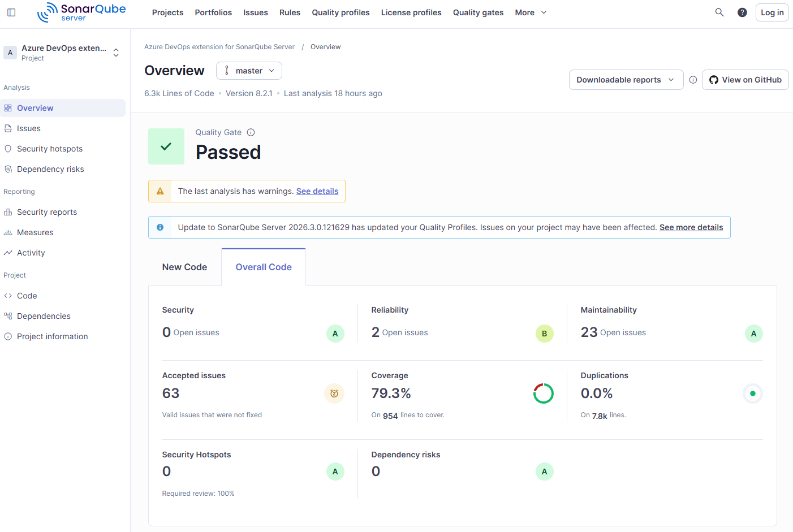793x532 pixels.
Task: Click the 63 Accepted issues count
Action: [171, 393]
